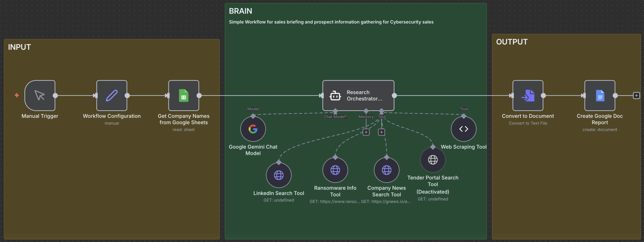644x242 pixels.
Task: Click the plus button under Memory connector
Action: tap(366, 132)
